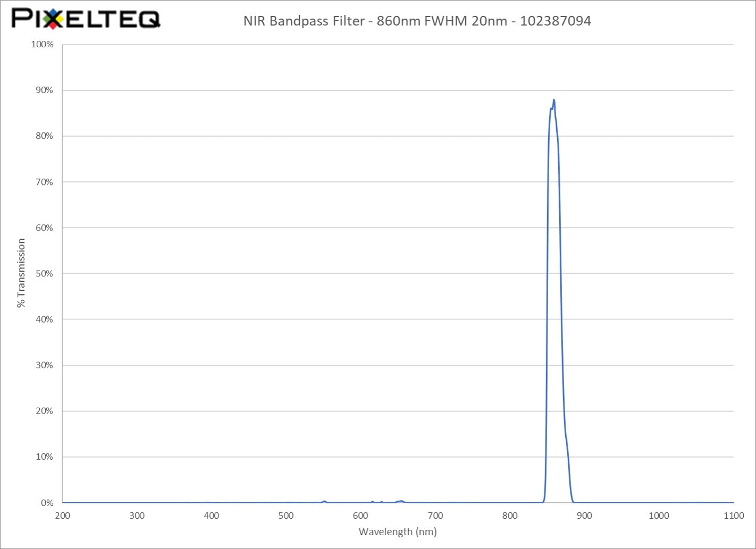Click the peak of the blue transmission curve

[554, 100]
